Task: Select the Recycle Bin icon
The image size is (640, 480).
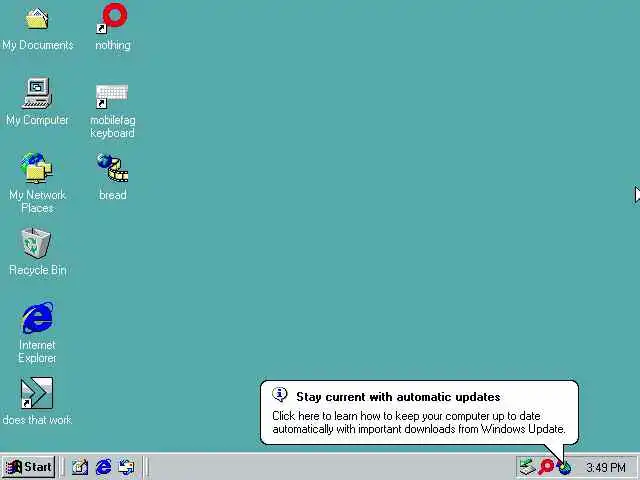Action: coord(36,243)
